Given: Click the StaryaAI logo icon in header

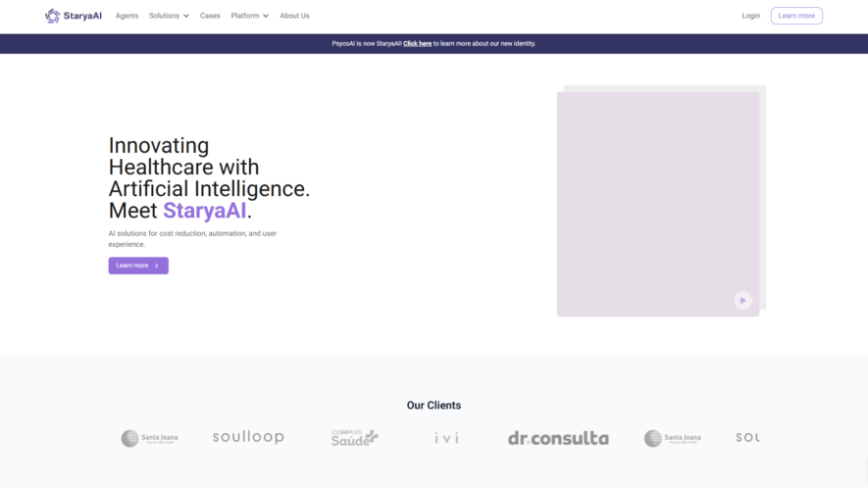Looking at the screenshot, I should 53,16.
